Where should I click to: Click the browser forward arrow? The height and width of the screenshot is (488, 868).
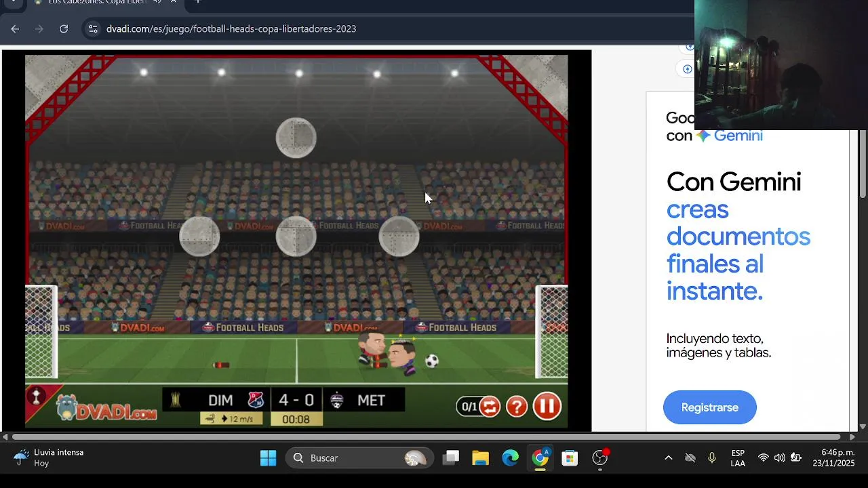tap(39, 28)
